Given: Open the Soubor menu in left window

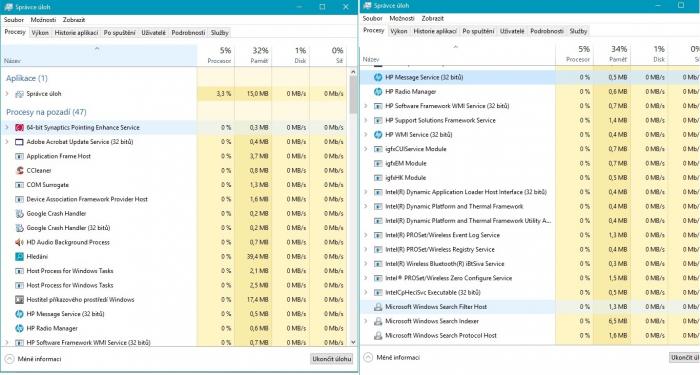Looking at the screenshot, I should point(14,20).
